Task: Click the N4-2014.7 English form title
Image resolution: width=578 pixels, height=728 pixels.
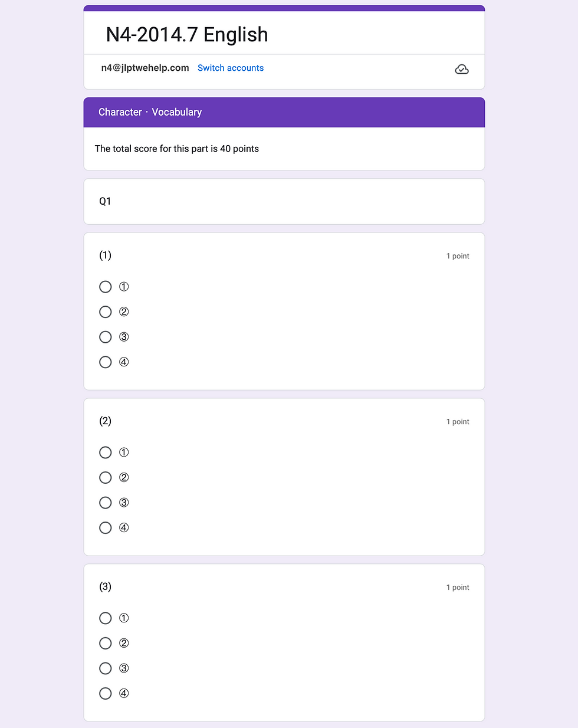Action: tap(187, 35)
